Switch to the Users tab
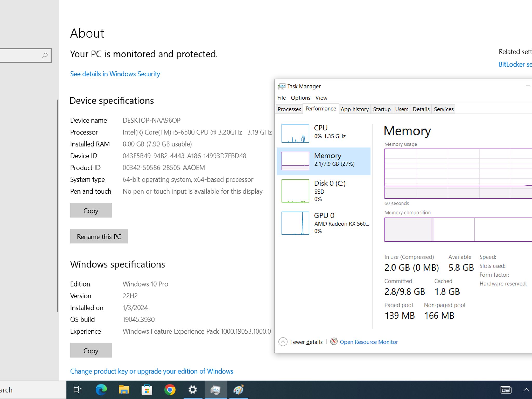Screen dimensions: 532x399 click(402, 109)
